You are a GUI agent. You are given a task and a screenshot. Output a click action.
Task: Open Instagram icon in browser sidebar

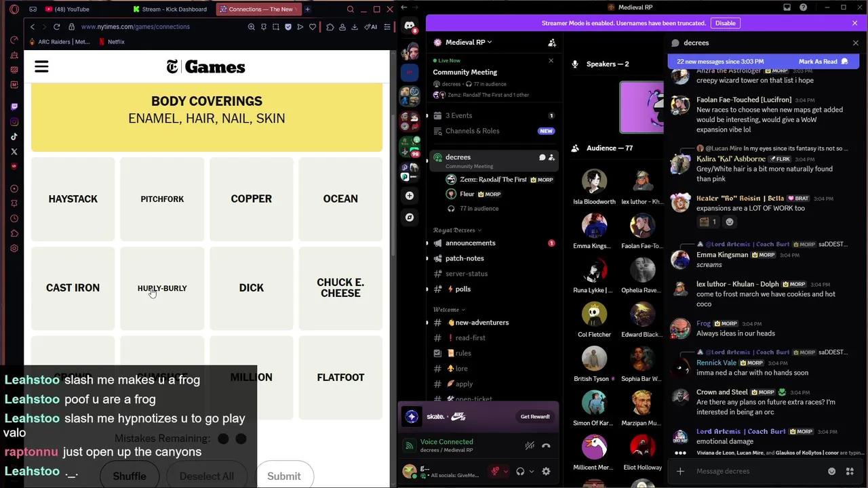14,121
